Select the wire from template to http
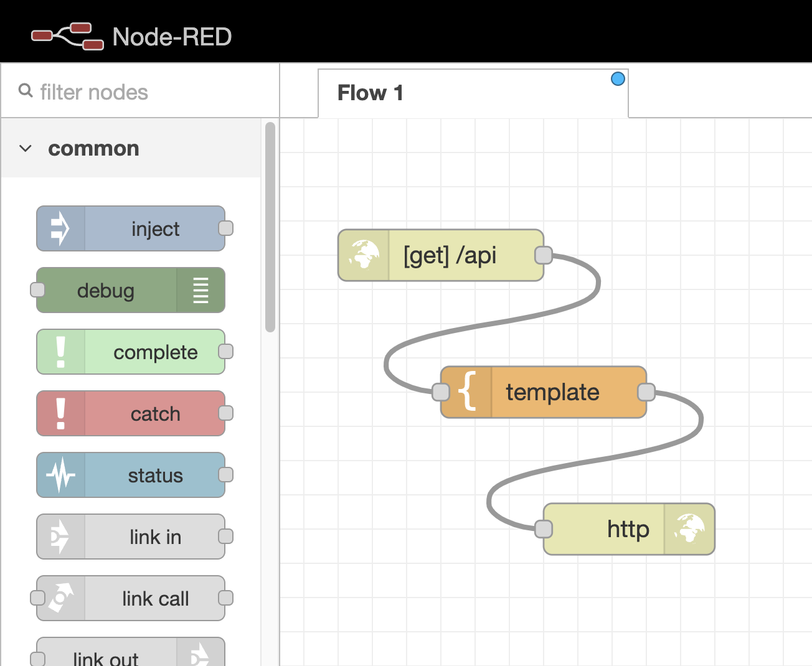The width and height of the screenshot is (812, 666). 595,461
